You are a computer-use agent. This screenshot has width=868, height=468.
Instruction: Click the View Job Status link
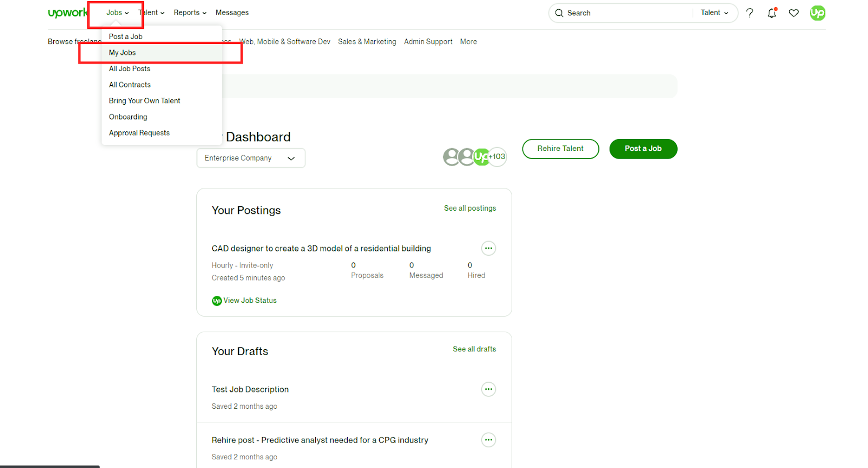[x=250, y=301]
